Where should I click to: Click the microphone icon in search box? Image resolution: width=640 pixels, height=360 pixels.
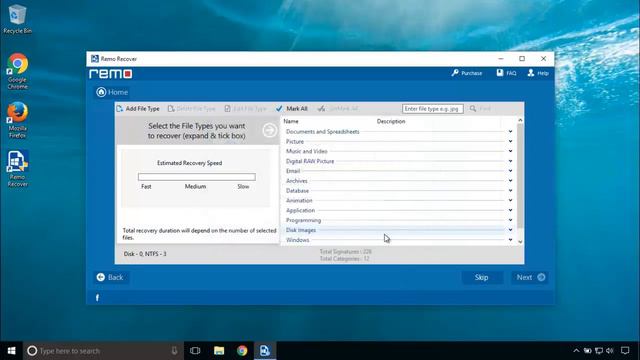coord(174,351)
